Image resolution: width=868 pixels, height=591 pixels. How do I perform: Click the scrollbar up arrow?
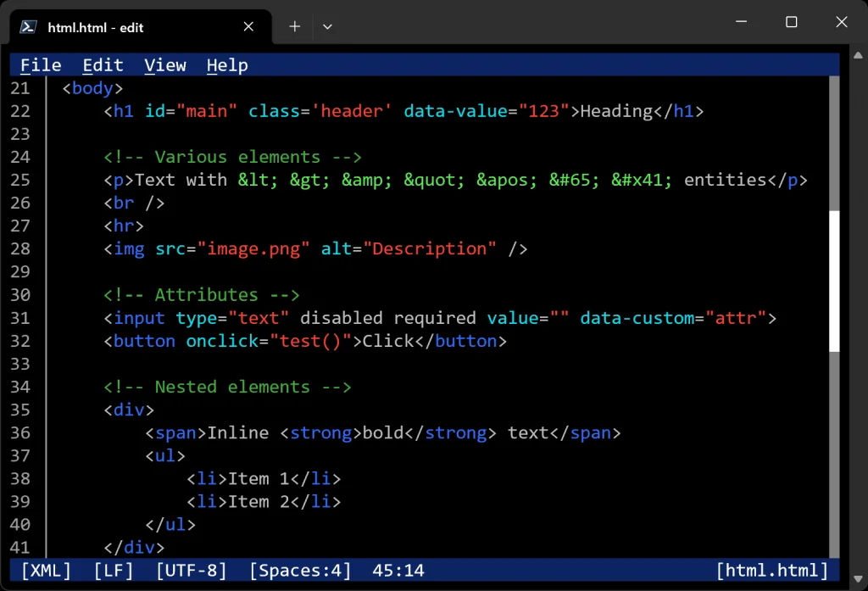[x=856, y=56]
